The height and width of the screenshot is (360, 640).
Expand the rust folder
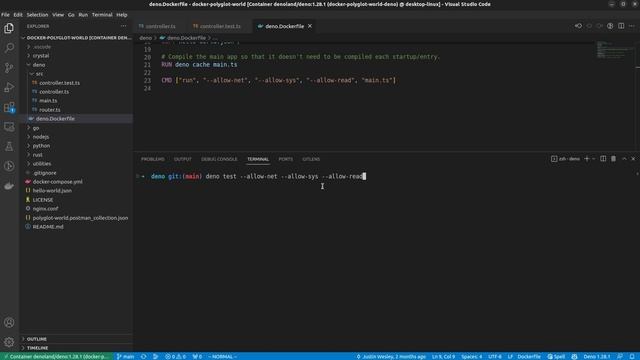[38, 155]
